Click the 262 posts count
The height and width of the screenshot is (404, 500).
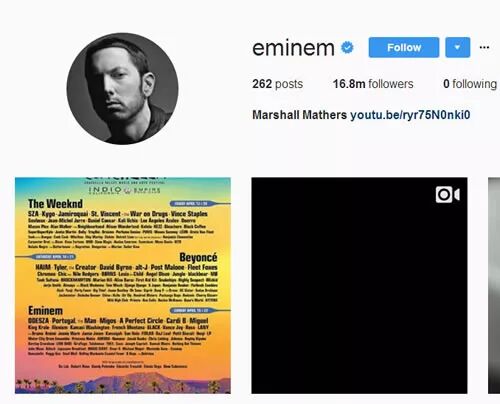coord(277,84)
